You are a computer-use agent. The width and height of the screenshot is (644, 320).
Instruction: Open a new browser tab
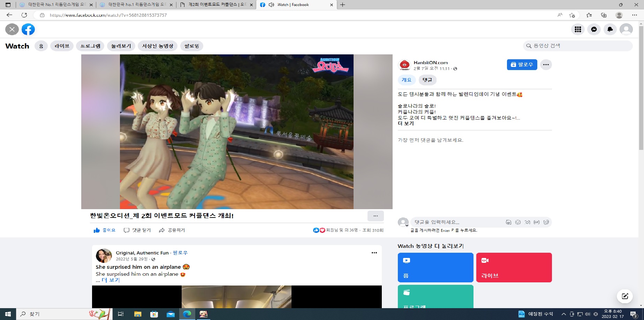(343, 5)
